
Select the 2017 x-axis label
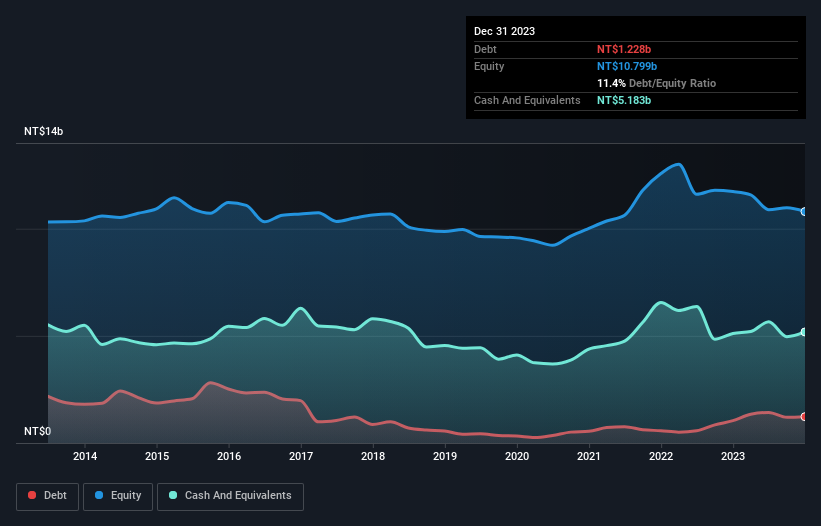(301, 456)
